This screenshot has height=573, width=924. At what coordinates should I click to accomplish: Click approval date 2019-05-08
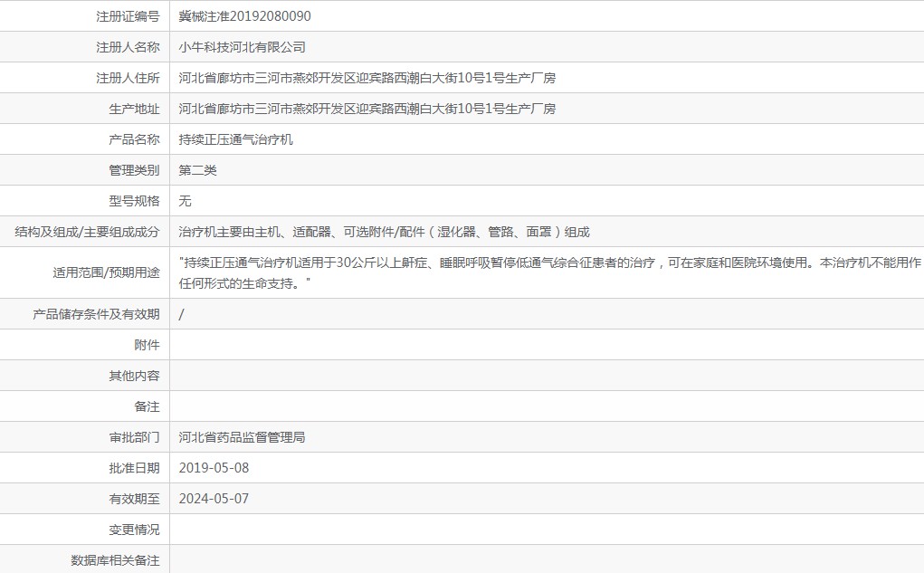pyautogui.click(x=214, y=468)
